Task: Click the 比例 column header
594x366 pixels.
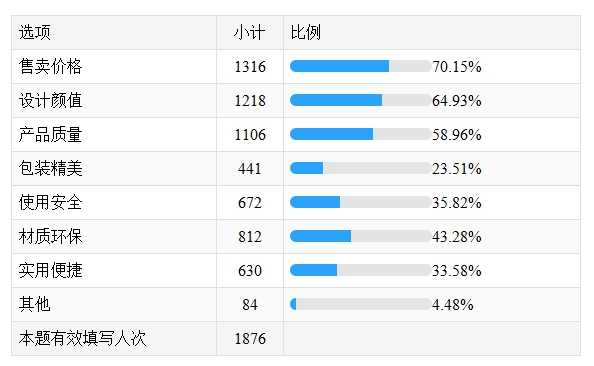Action: pos(306,33)
